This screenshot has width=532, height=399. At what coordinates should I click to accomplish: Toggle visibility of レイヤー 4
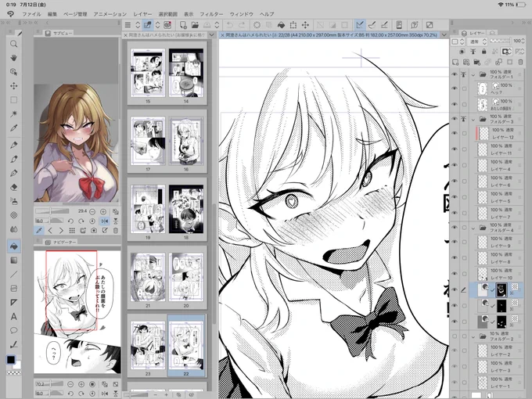(x=455, y=165)
